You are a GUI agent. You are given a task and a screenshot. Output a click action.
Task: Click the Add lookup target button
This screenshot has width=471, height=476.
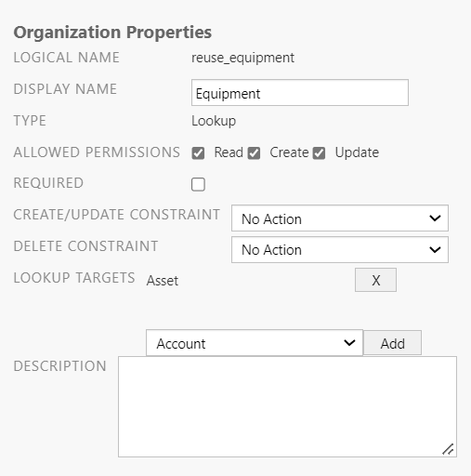tap(392, 343)
